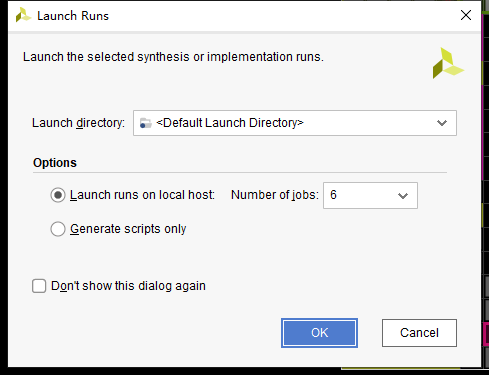The height and width of the screenshot is (375, 489).
Task: Click the Options section header
Action: (x=55, y=163)
